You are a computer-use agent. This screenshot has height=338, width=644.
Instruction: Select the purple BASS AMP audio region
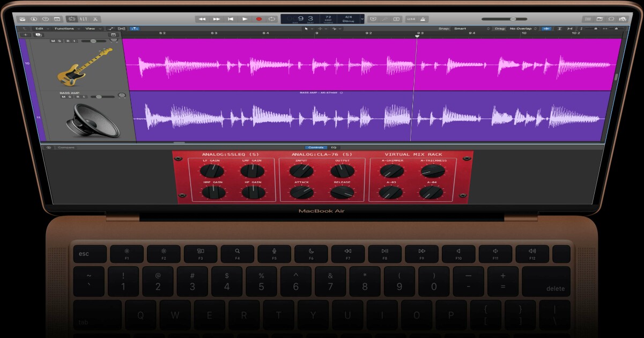click(x=370, y=116)
